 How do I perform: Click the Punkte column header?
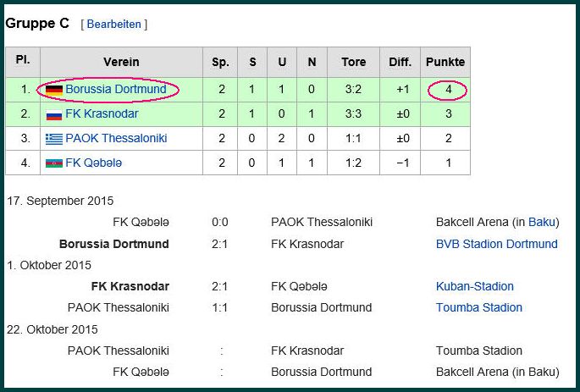[445, 62]
